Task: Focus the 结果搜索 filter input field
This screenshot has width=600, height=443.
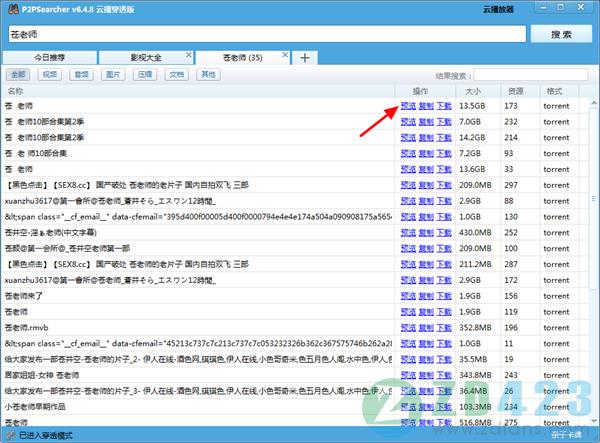Action: (x=531, y=75)
